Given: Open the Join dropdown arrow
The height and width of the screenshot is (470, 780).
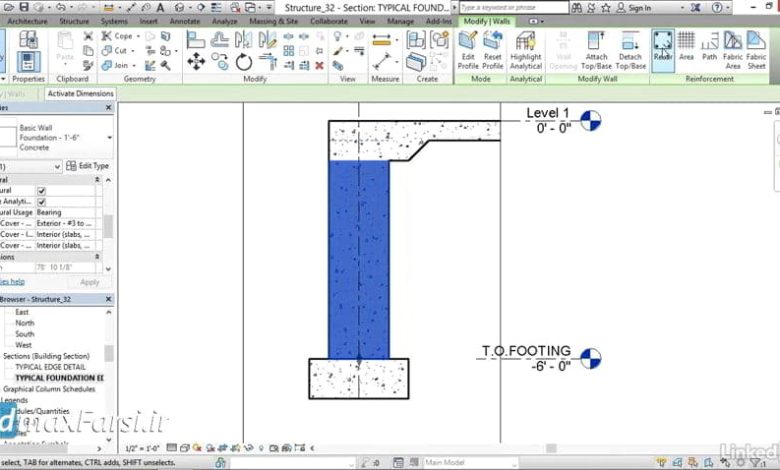Looking at the screenshot, I should point(134,66).
